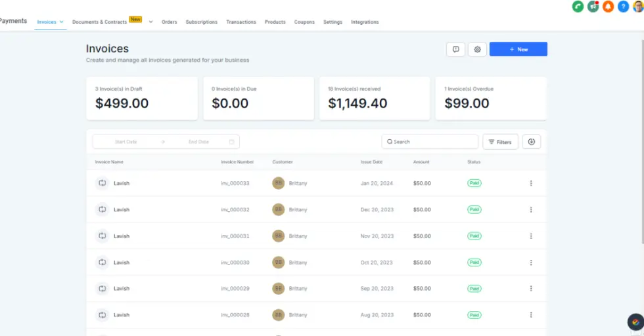Sort by Invoice Name column header
The height and width of the screenshot is (336, 644).
[x=109, y=162]
